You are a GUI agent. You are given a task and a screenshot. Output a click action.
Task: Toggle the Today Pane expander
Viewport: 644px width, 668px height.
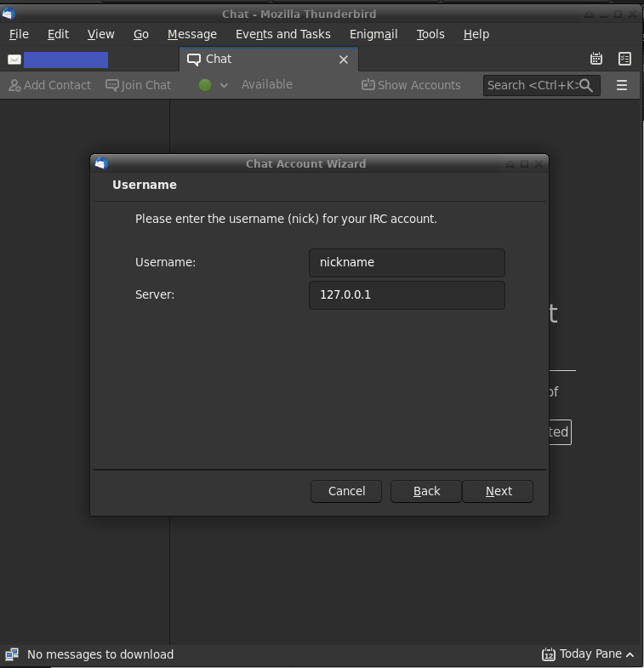click(630, 654)
